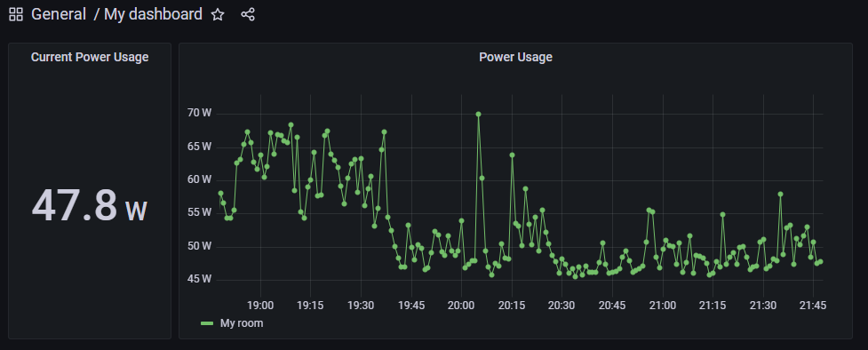Click the 20:15 time axis label

pos(512,306)
